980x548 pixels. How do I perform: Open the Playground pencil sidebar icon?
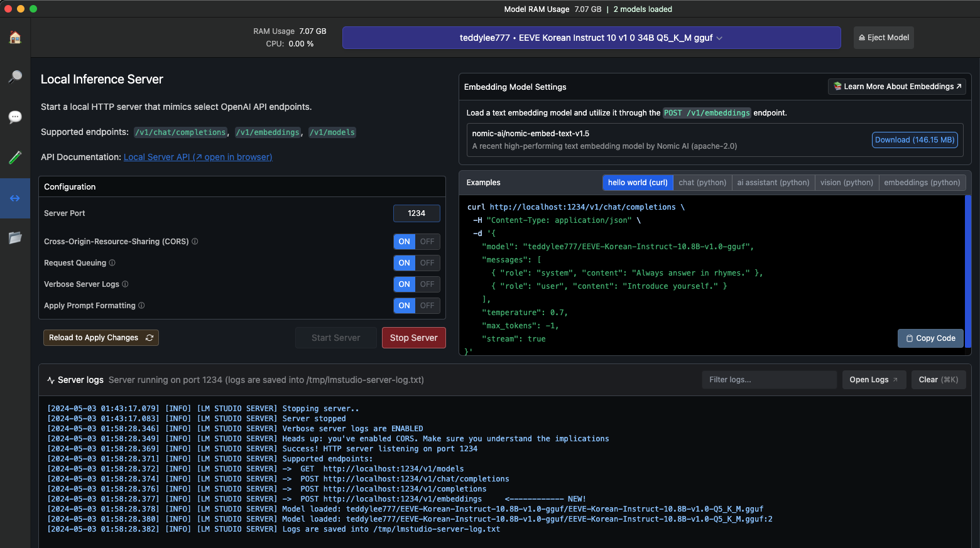[15, 158]
